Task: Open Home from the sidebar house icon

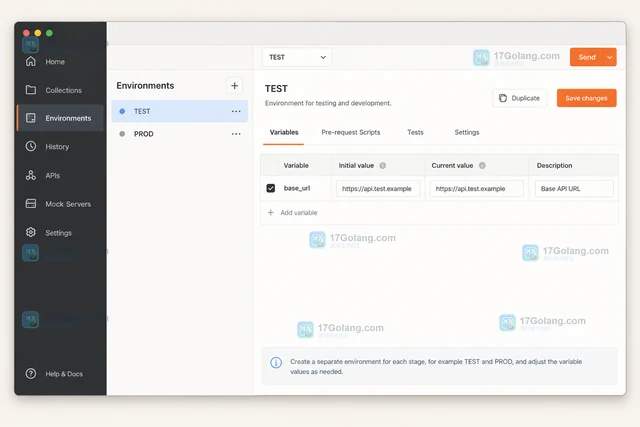Action: pyautogui.click(x=31, y=61)
